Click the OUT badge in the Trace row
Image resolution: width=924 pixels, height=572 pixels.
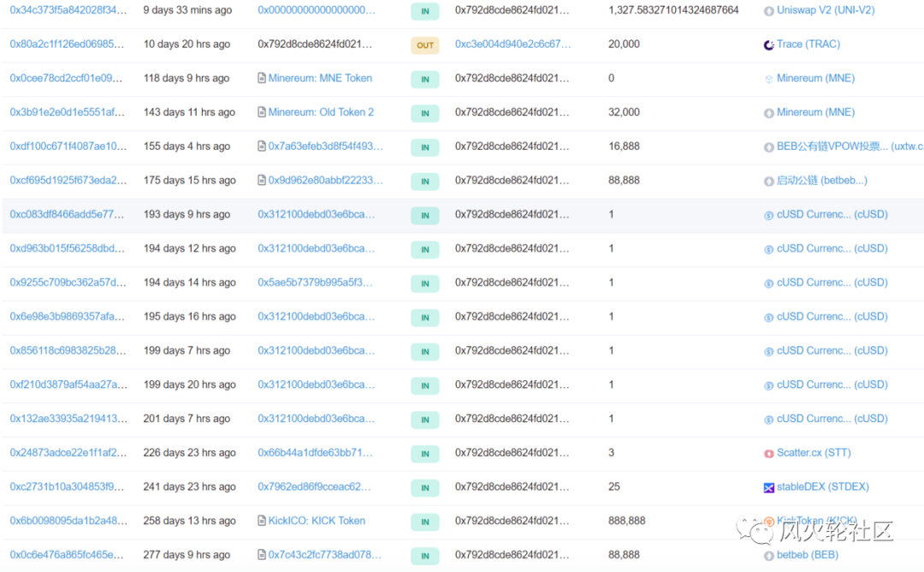click(425, 45)
